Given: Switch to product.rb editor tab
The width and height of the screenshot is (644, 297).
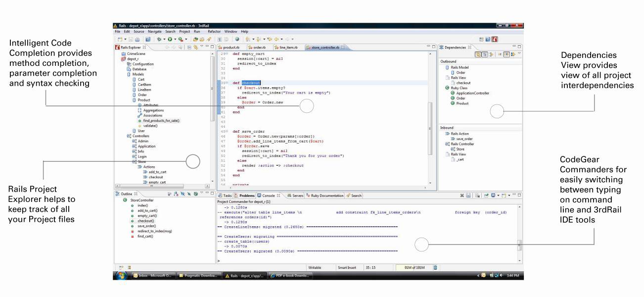Looking at the screenshot, I should pos(231,48).
